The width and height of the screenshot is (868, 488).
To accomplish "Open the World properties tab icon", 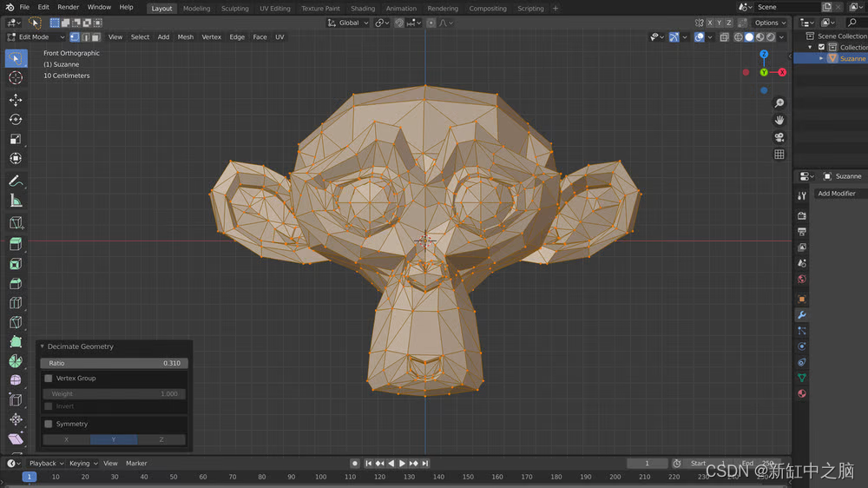I will (801, 279).
